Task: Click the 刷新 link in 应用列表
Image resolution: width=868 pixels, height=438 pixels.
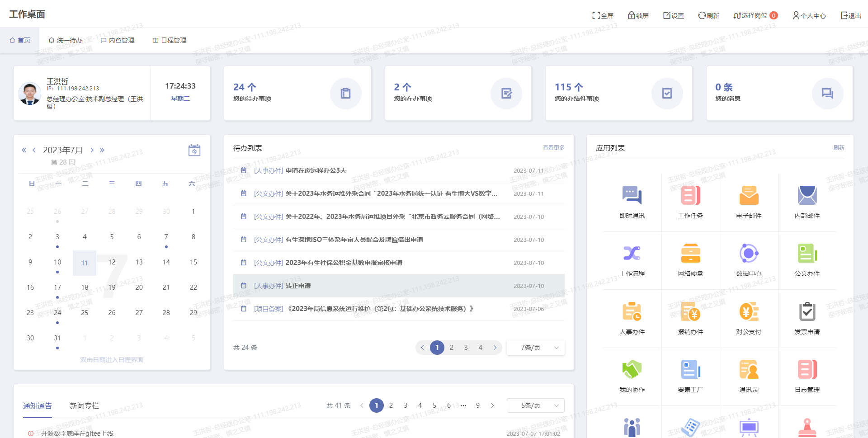Action: [839, 148]
